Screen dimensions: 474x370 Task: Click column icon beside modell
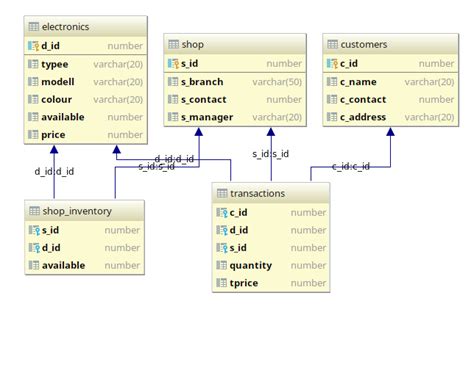(x=33, y=82)
